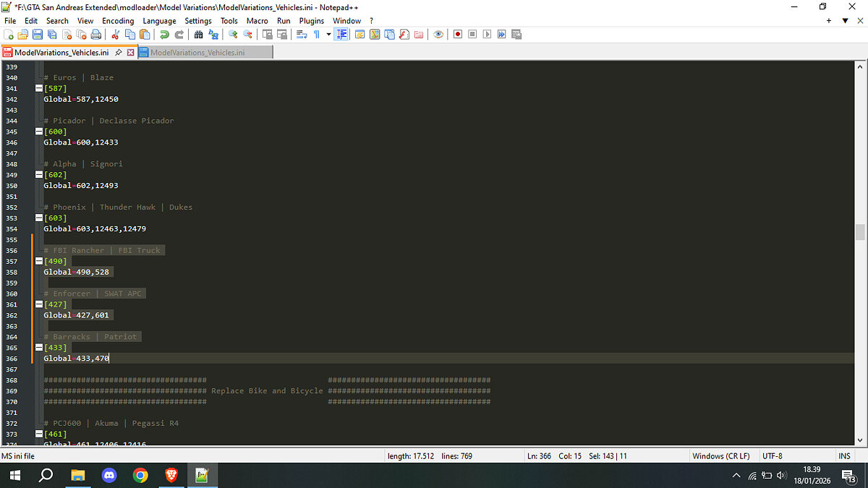Click the Zoom In magnifier icon
The height and width of the screenshot is (488, 868).
[x=232, y=34]
